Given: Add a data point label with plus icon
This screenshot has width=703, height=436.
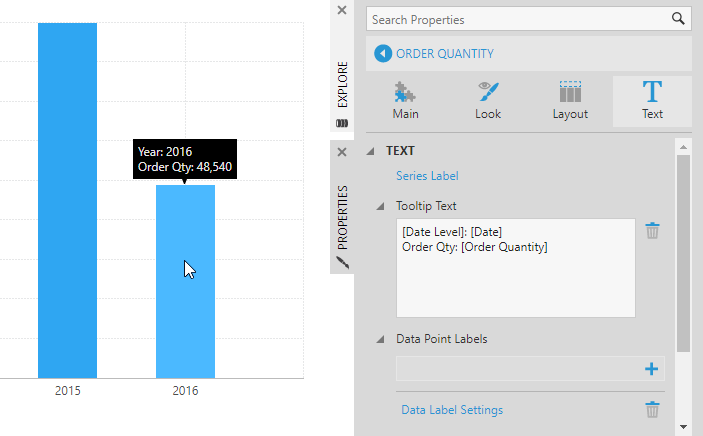Looking at the screenshot, I should pyautogui.click(x=651, y=369).
